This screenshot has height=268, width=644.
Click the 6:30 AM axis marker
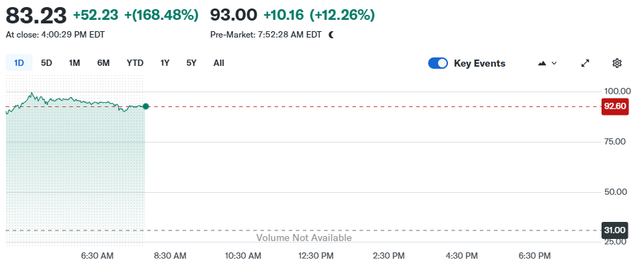98,256
